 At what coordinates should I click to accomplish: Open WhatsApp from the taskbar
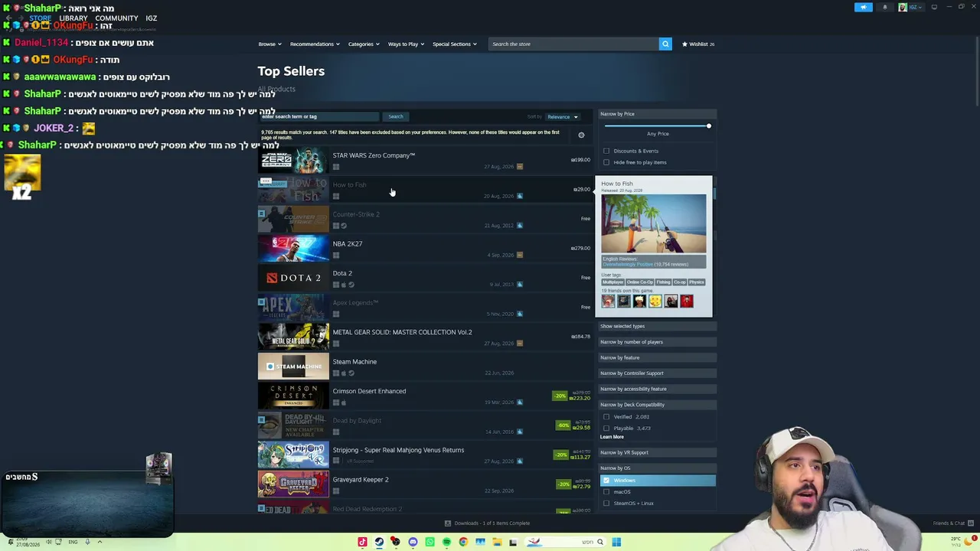coord(430,542)
